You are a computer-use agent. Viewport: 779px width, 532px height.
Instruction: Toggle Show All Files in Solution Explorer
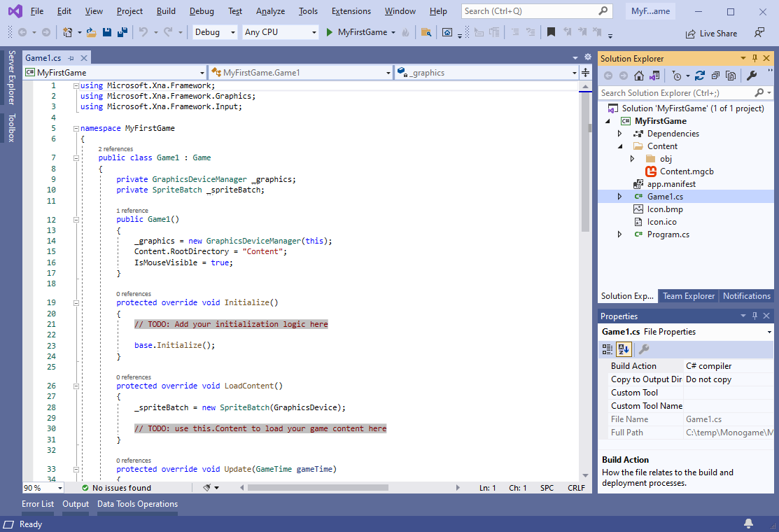tap(731, 76)
